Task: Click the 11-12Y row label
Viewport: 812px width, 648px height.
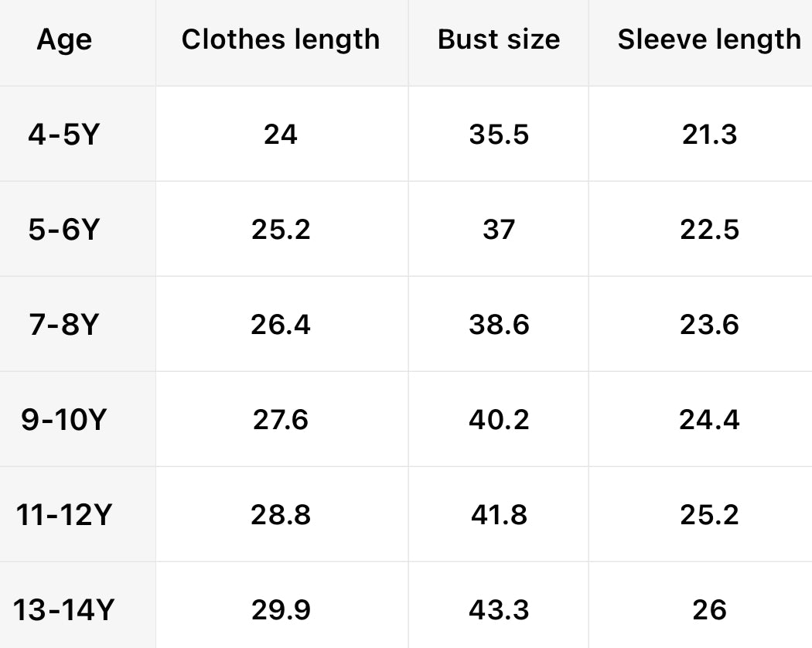Action: tap(64, 515)
